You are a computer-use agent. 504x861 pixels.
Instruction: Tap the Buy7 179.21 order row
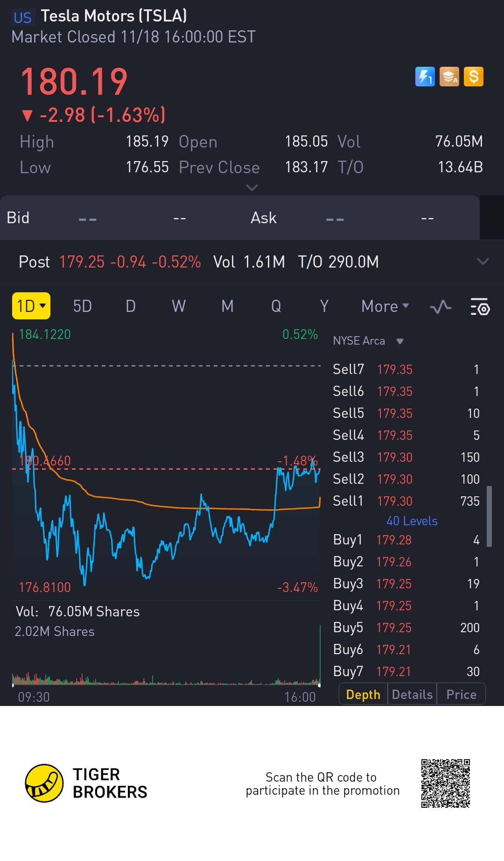coord(406,671)
